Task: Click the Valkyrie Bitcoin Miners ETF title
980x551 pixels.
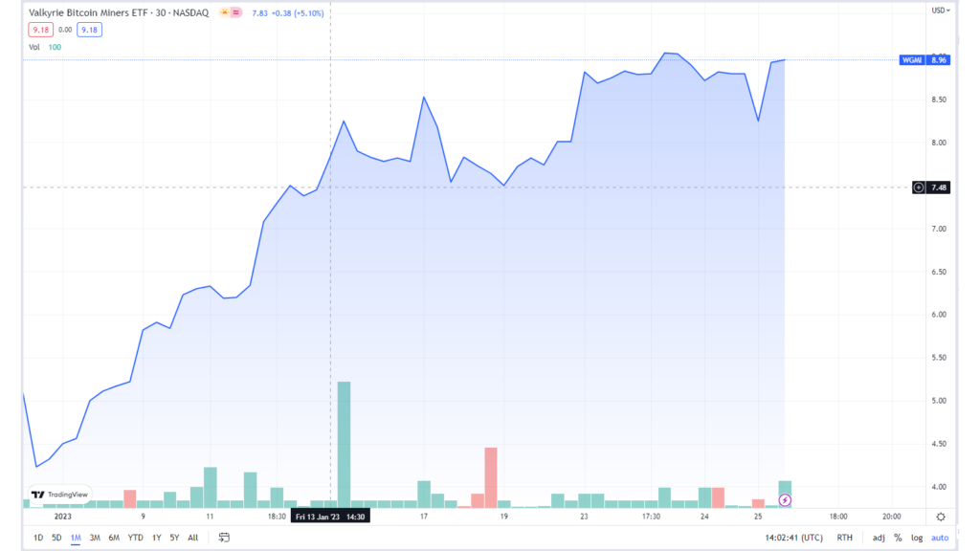Action: tap(119, 12)
